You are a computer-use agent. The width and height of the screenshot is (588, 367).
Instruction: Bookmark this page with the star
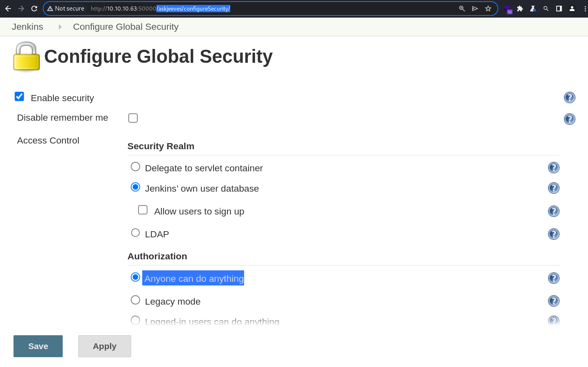[x=488, y=9]
